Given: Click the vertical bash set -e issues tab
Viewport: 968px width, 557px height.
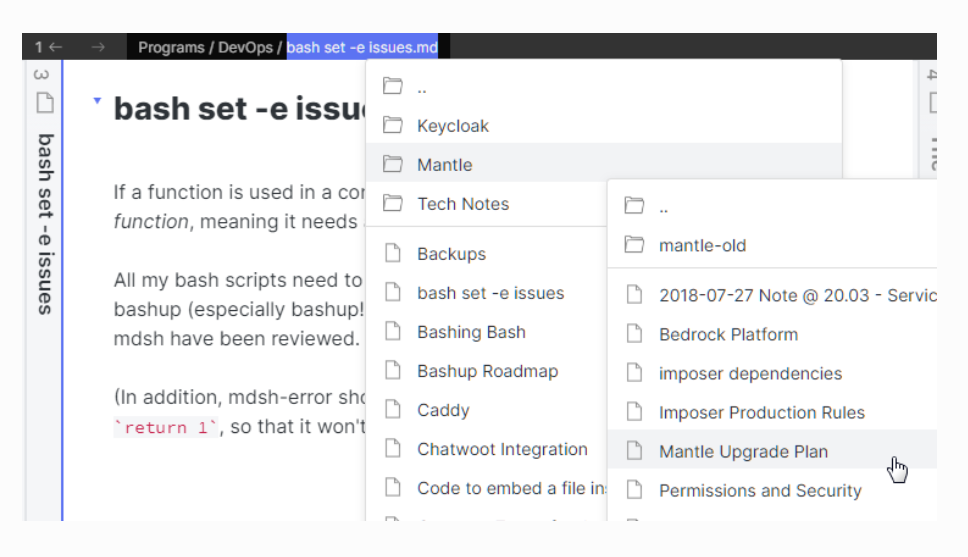Looking at the screenshot, I should point(44,224).
